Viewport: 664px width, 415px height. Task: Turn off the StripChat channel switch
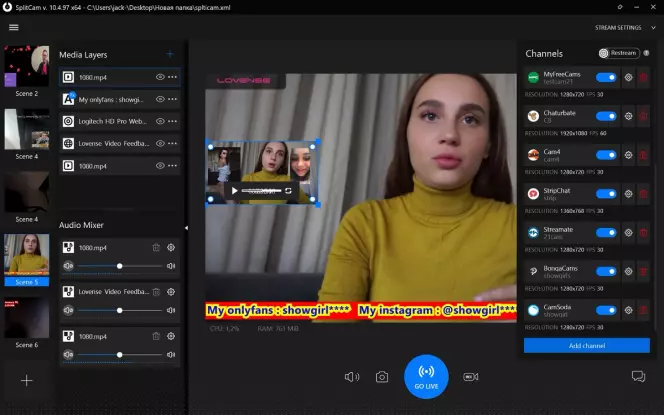pyautogui.click(x=606, y=194)
